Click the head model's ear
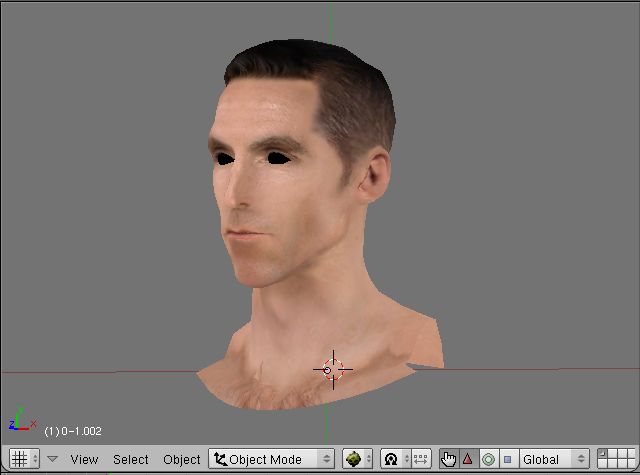Viewport: 640px width, 475px height. 374,176
